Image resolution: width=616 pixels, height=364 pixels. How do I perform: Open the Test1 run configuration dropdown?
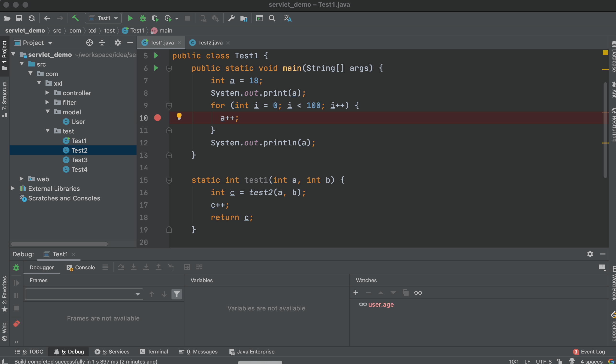coord(103,18)
